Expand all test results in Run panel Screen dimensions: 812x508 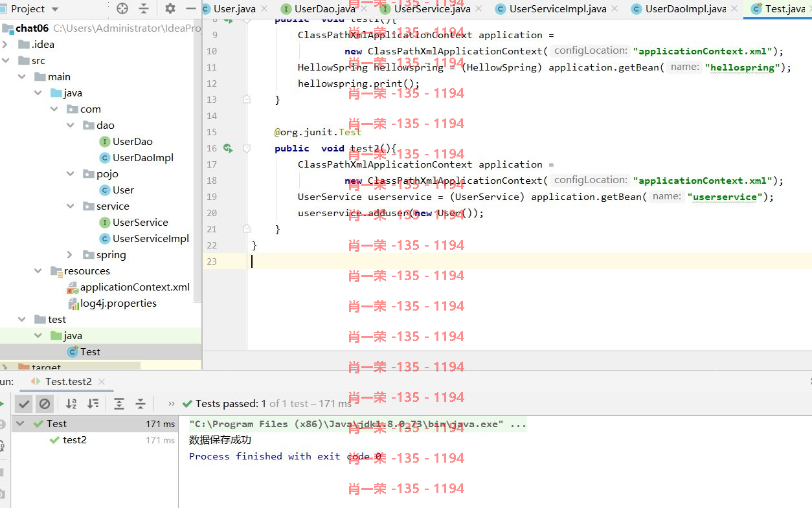[119, 403]
